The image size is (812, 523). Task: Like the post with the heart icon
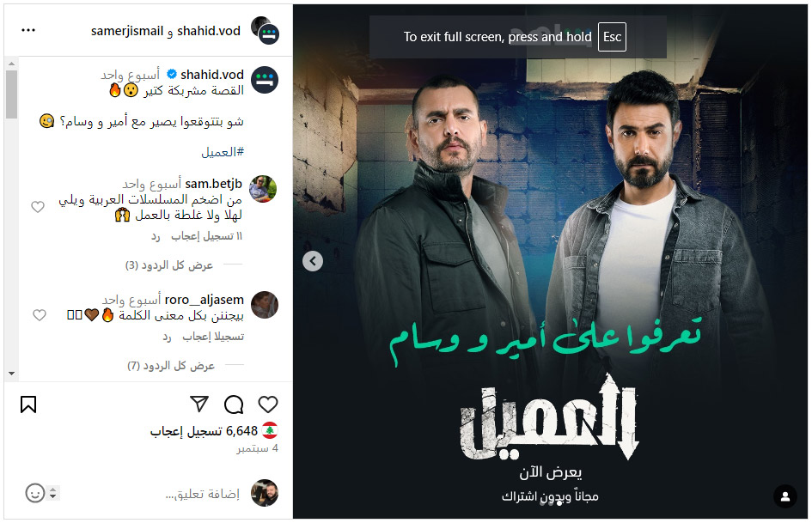[x=268, y=404]
